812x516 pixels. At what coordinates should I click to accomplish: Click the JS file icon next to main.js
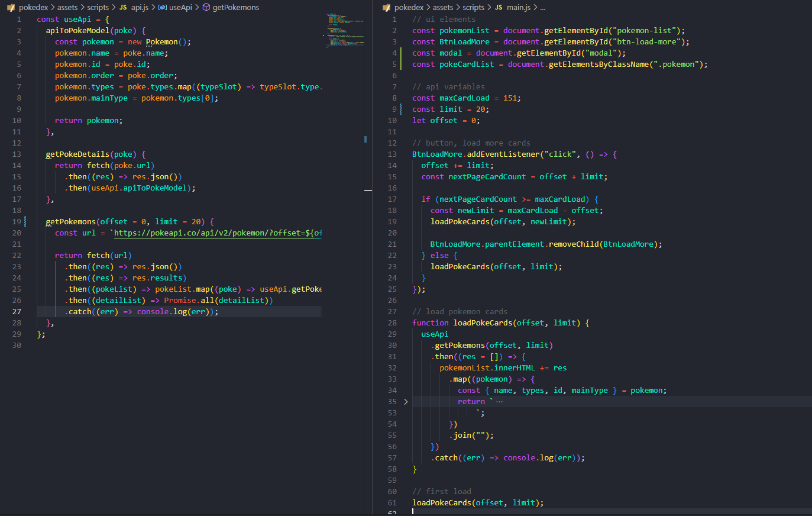[x=499, y=8]
